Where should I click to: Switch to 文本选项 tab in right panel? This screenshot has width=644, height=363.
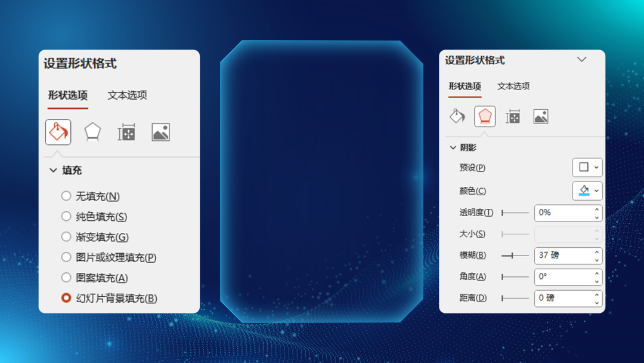click(513, 87)
